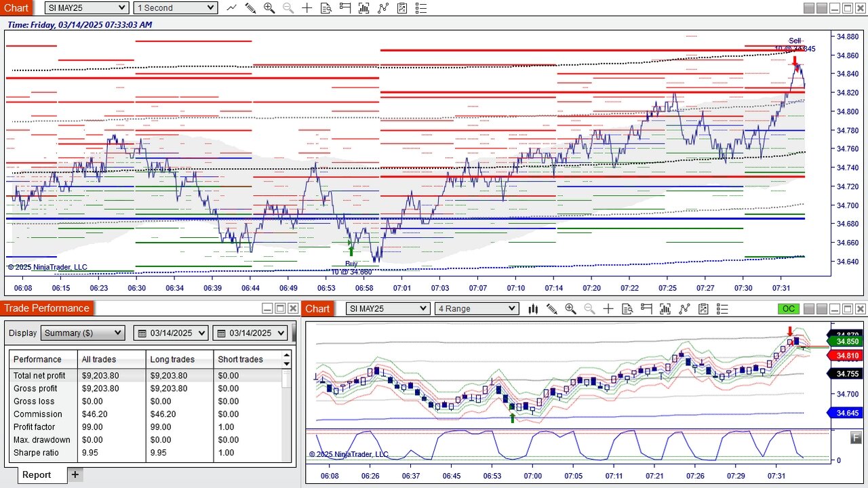868x488 pixels.
Task: Click Short trades total net profit $0.00
Action: 229,375
